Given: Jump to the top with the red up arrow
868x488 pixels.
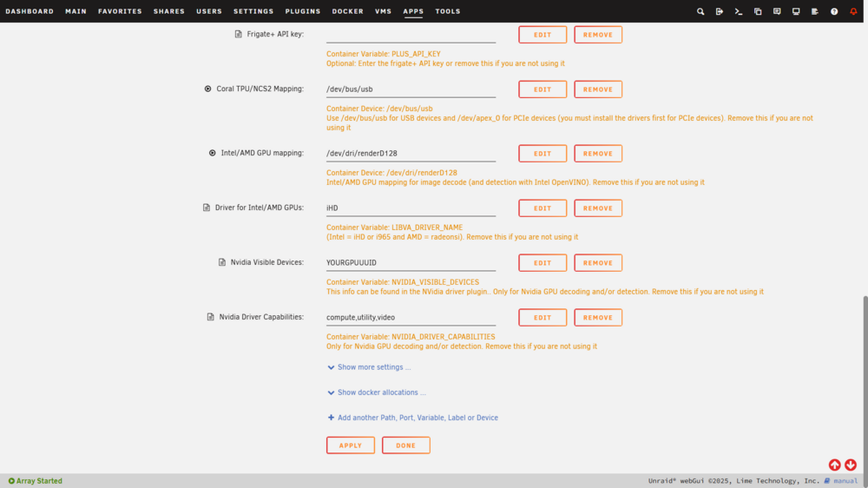Looking at the screenshot, I should (x=834, y=465).
